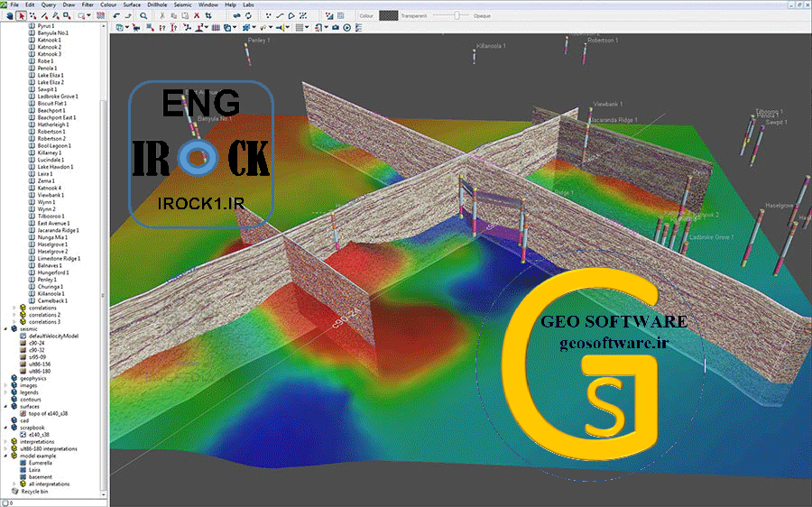The width and height of the screenshot is (812, 507).
Task: Click the blue database icon at toolbar start
Action: click(x=9, y=15)
